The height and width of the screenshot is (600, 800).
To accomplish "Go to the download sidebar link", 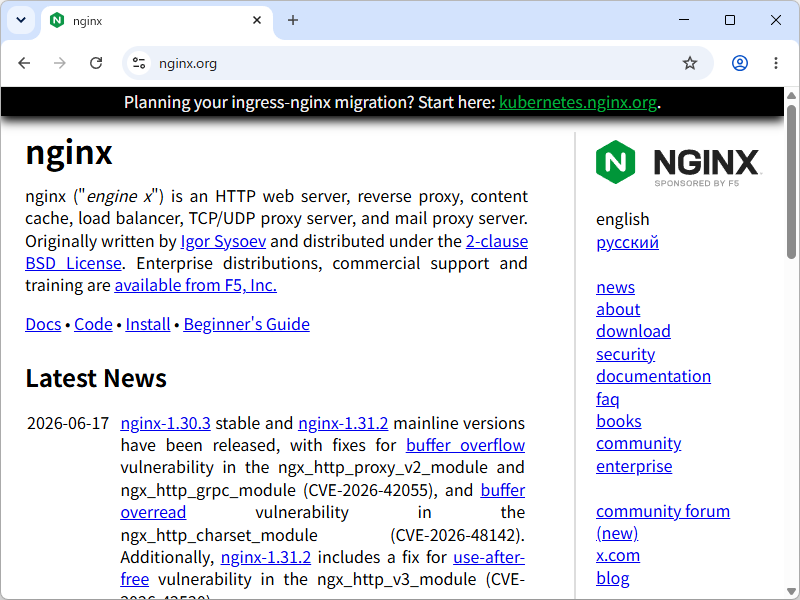I will [633, 332].
